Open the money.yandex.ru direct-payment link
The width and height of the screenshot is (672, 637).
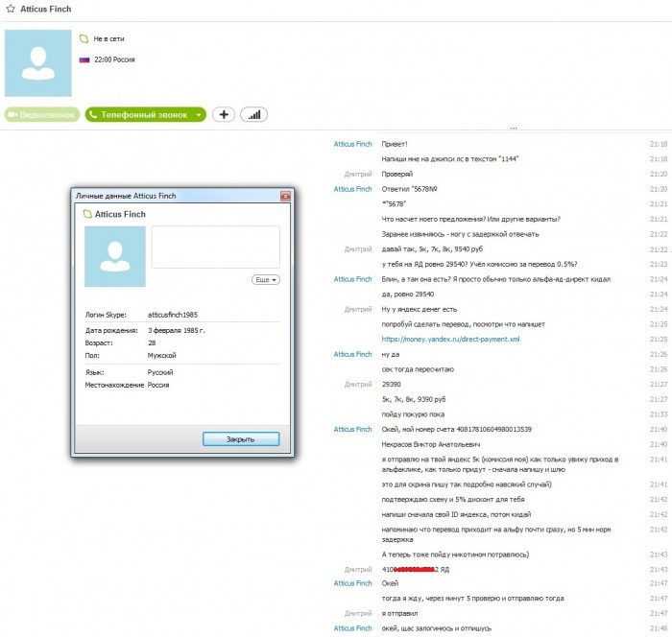pyautogui.click(x=450, y=340)
